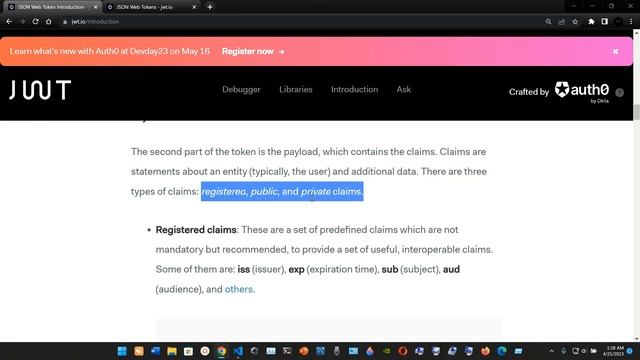Image resolution: width=640 pixels, height=360 pixels.
Task: Click the JWT logo
Action: coord(40,90)
